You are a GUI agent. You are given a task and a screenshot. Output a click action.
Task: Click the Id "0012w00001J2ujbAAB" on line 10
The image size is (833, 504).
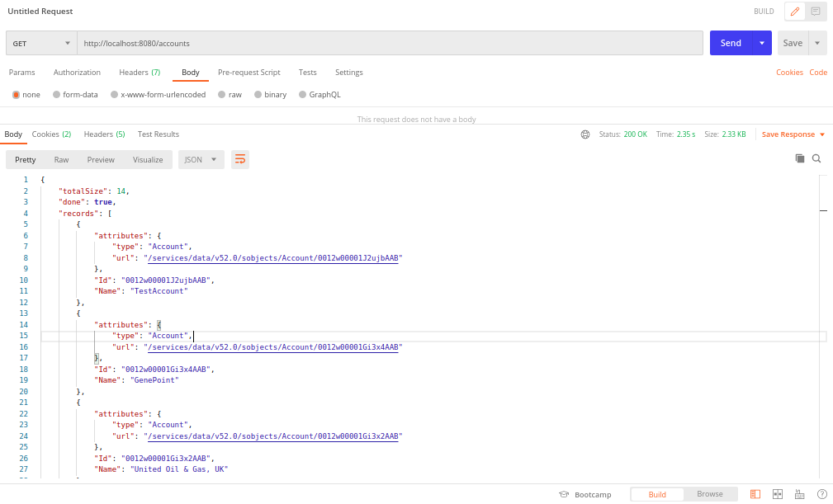point(166,280)
